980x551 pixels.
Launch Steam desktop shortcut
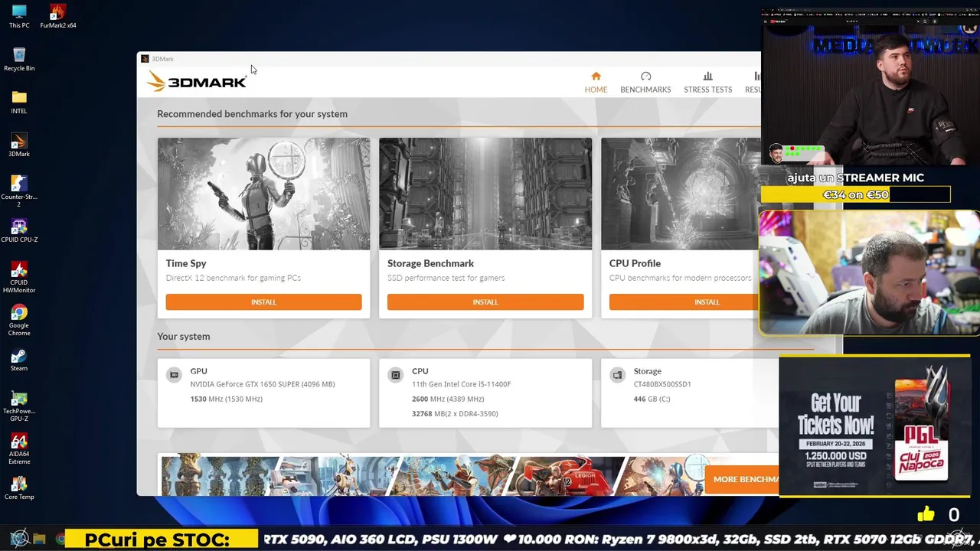(x=19, y=360)
